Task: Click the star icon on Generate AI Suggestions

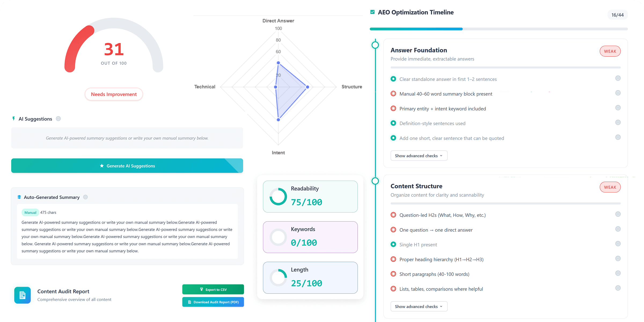Action: (x=102, y=166)
